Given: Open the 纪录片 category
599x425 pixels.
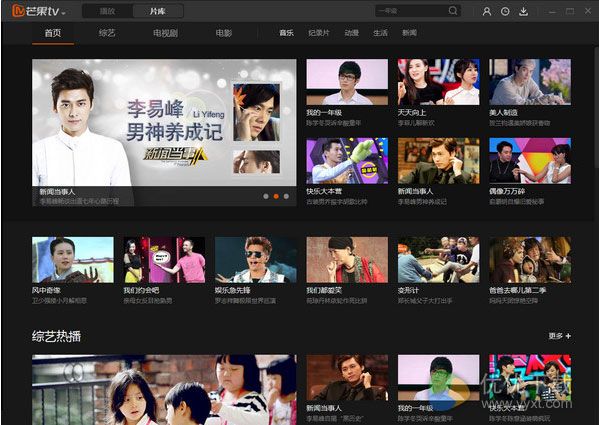Looking at the screenshot, I should pos(319,33).
